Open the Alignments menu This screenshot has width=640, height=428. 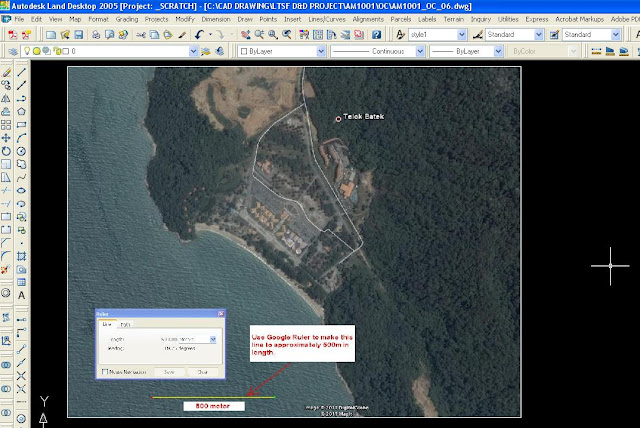[x=368, y=19]
